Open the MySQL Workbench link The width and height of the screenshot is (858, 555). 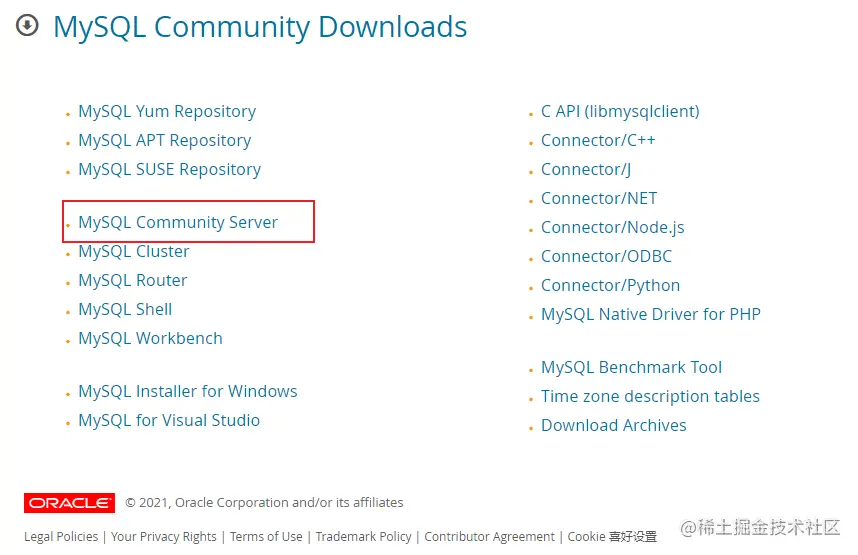150,338
